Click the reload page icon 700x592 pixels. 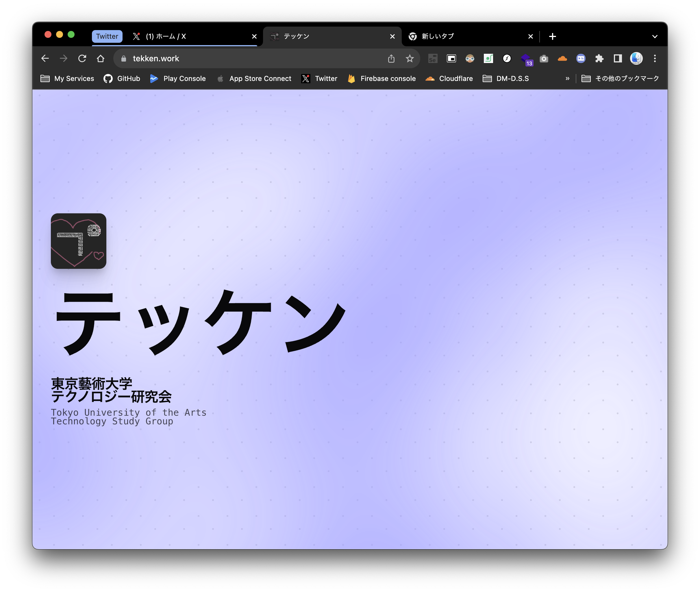[82, 58]
